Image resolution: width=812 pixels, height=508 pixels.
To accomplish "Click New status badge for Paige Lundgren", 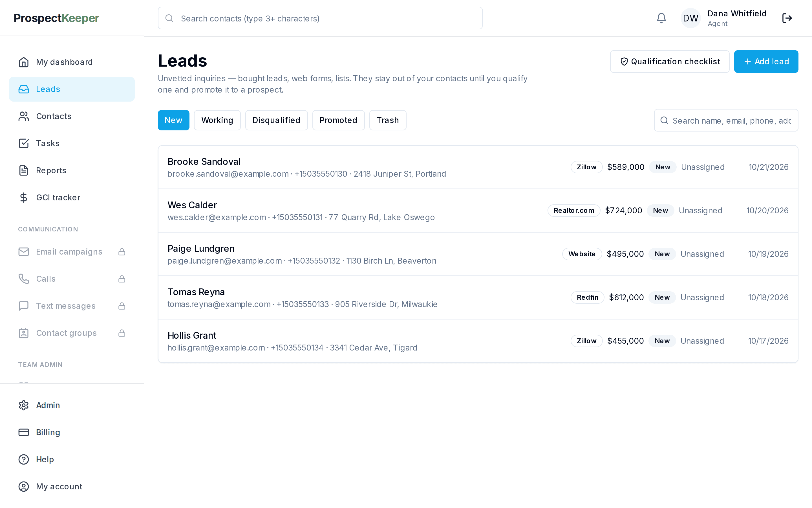I will click(x=662, y=254).
